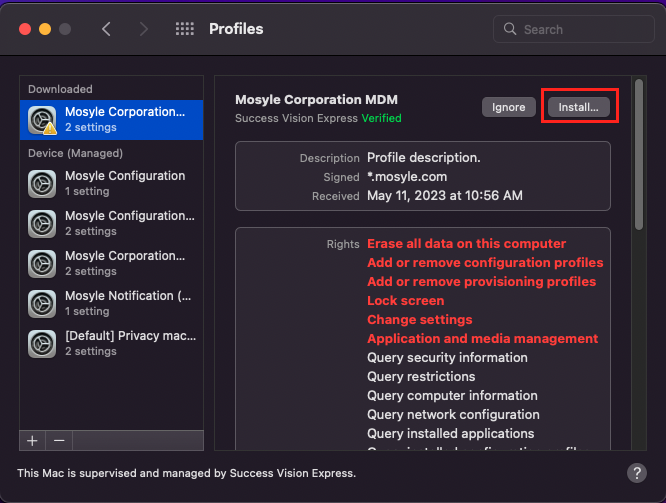Screen dimensions: 666x503
Task: Click the Ignore button
Action: 508,107
